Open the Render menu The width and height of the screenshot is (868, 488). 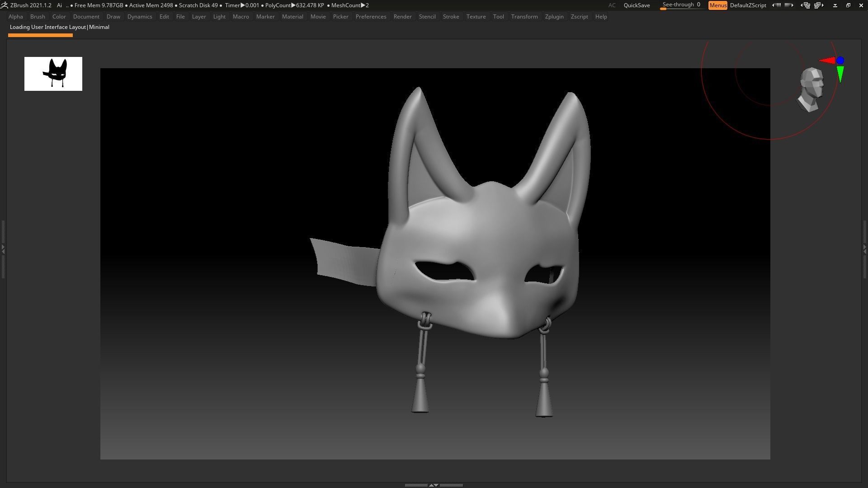(402, 17)
